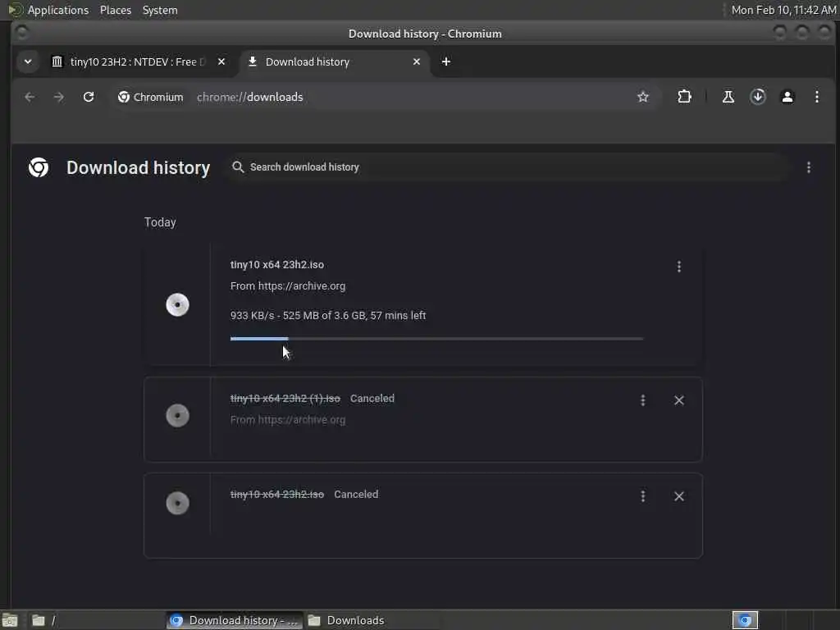Open more actions for the last canceled tiny10 x64 23h2.iso
840x630 pixels.
643,496
